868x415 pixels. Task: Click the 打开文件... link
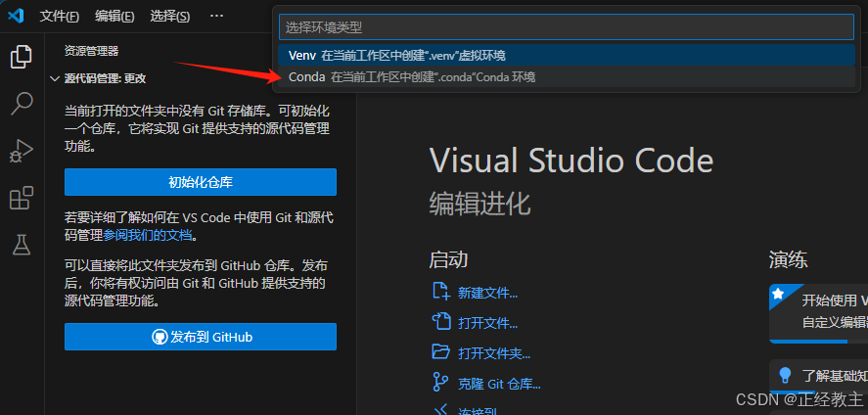487,323
